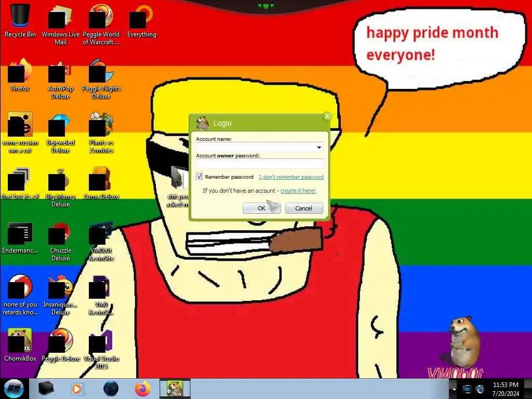This screenshot has width=532, height=399.
Task: Focus the Account owner password field
Action: (x=260, y=164)
